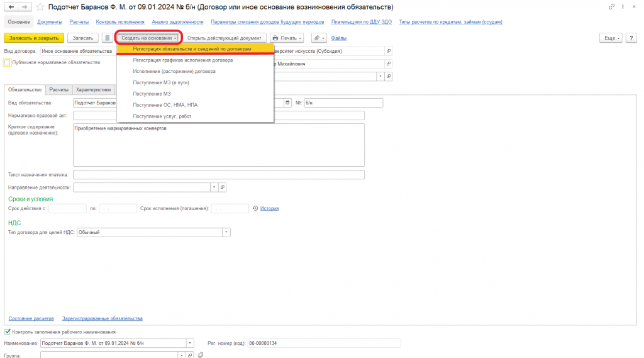Go forward with the right arrow button
Screen dimensions: 644x358
25,7
